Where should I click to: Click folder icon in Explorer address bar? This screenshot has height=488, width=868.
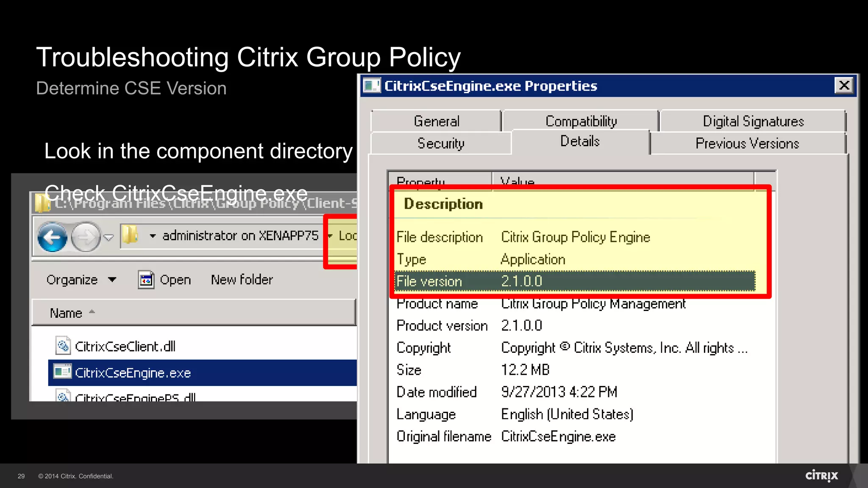(130, 235)
